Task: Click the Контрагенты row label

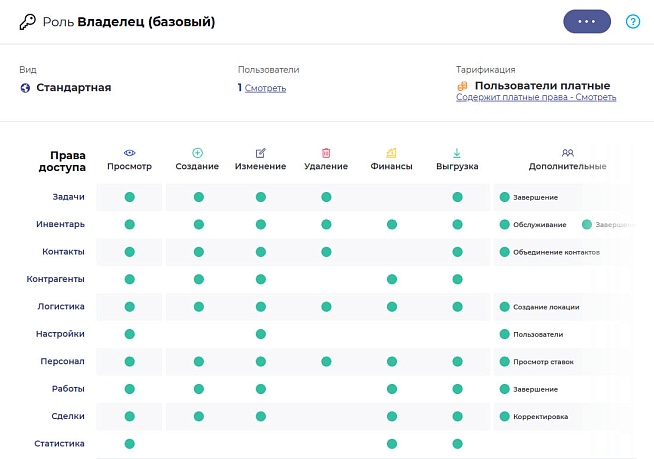Action: click(55, 279)
